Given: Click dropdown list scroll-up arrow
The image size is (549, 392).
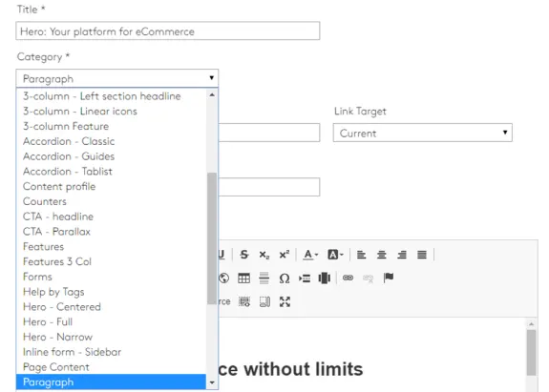Looking at the screenshot, I should tap(212, 94).
